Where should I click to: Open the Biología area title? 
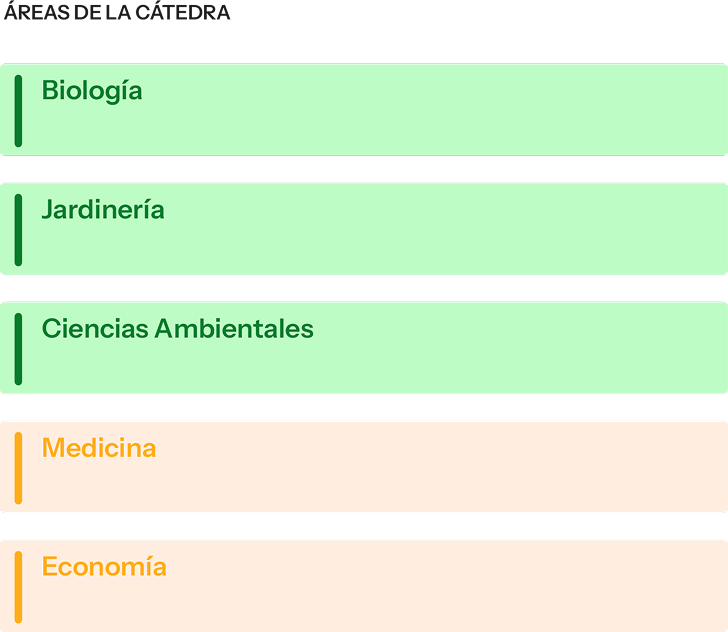click(92, 91)
